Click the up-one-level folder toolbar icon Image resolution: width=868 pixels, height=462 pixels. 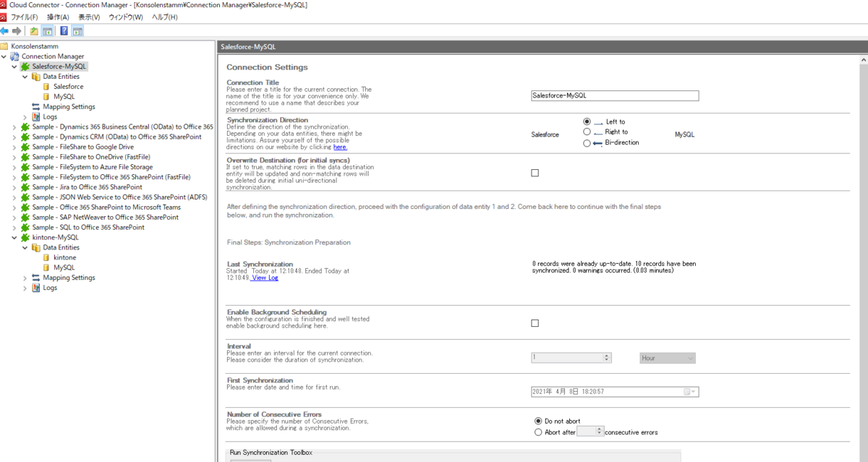(34, 31)
